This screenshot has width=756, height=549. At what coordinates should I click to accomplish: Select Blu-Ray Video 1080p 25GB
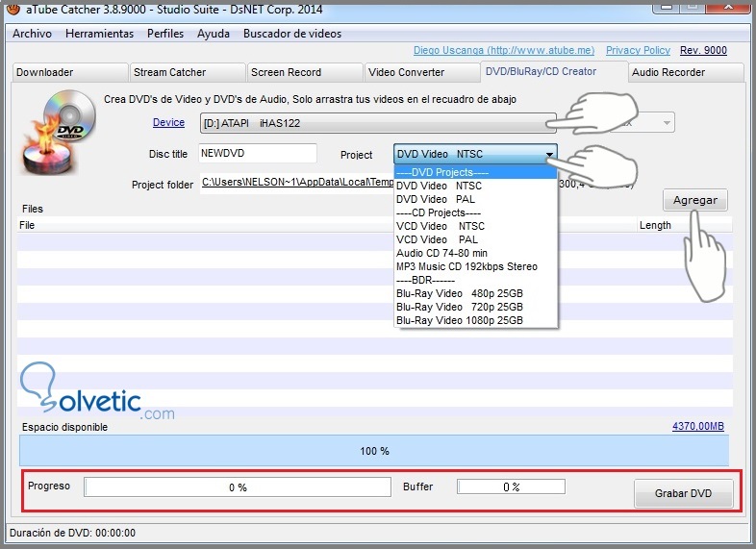[475, 320]
